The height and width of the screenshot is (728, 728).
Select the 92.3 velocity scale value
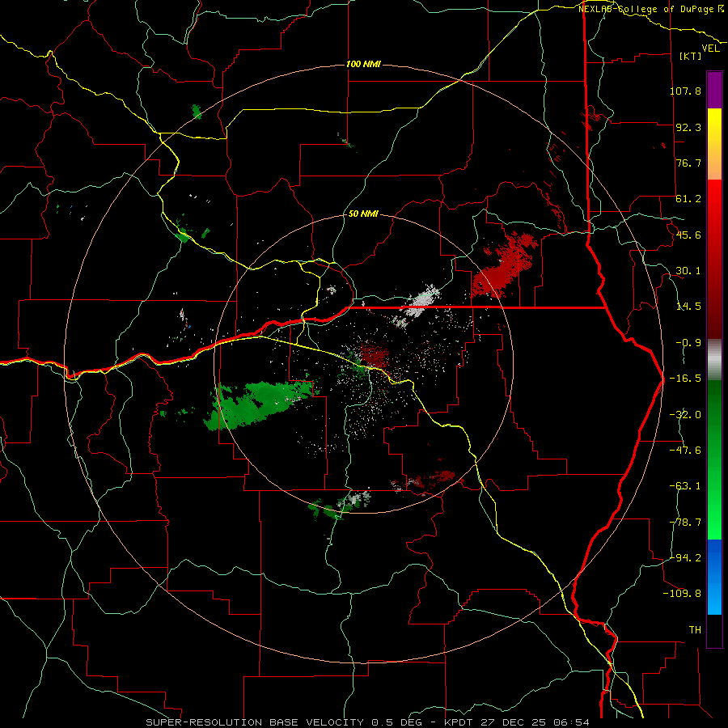click(688, 127)
